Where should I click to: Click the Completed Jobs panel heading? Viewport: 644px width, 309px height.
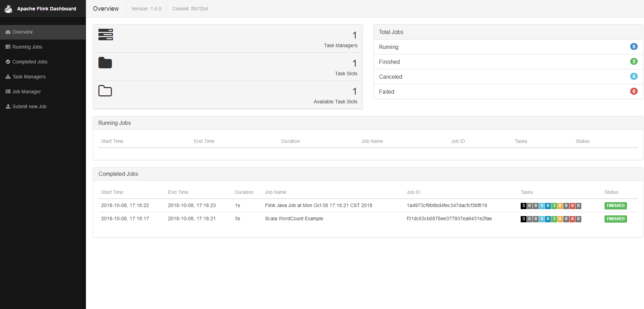118,174
